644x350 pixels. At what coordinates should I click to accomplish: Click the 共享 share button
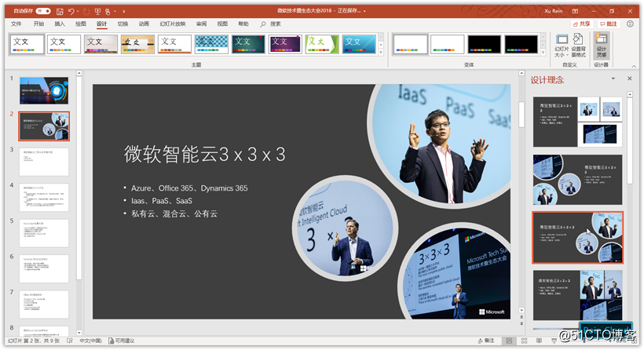pyautogui.click(x=582, y=24)
